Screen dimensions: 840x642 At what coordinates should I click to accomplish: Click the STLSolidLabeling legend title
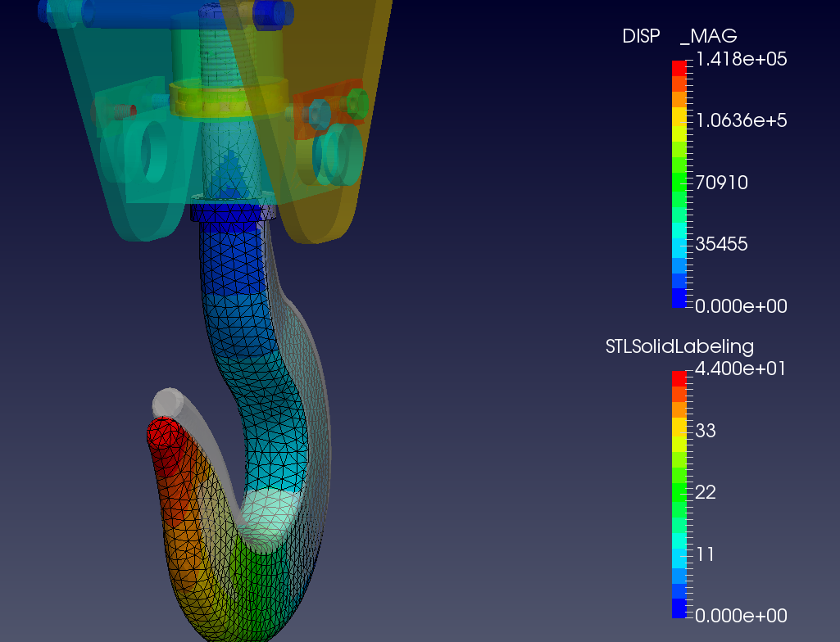[679, 346]
